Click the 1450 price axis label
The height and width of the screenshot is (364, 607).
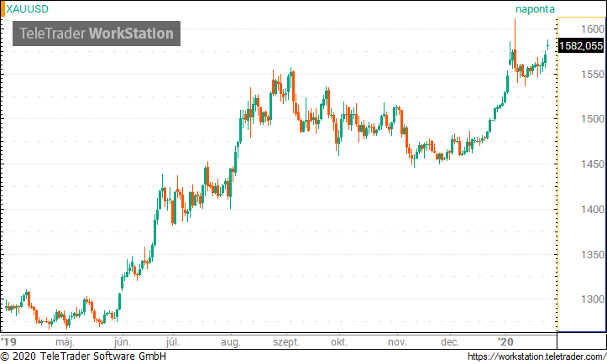click(x=593, y=164)
